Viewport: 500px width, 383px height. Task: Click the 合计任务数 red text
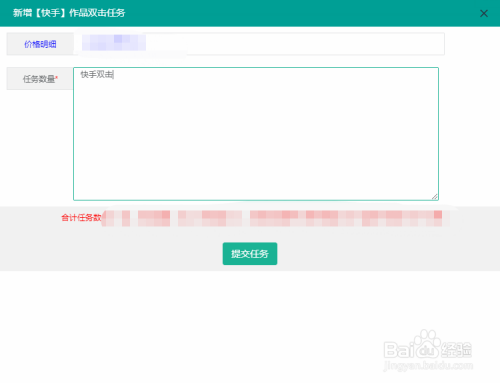coord(81,218)
